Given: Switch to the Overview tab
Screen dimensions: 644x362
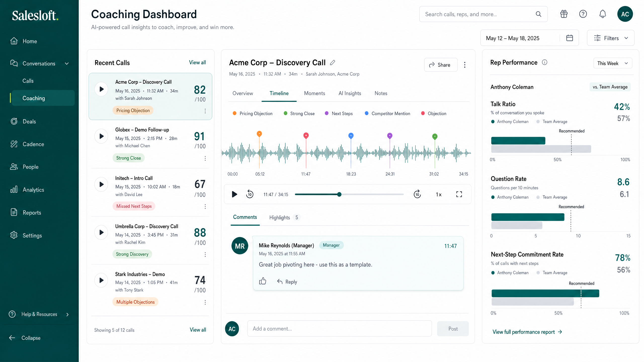Looking at the screenshot, I should pyautogui.click(x=243, y=93).
